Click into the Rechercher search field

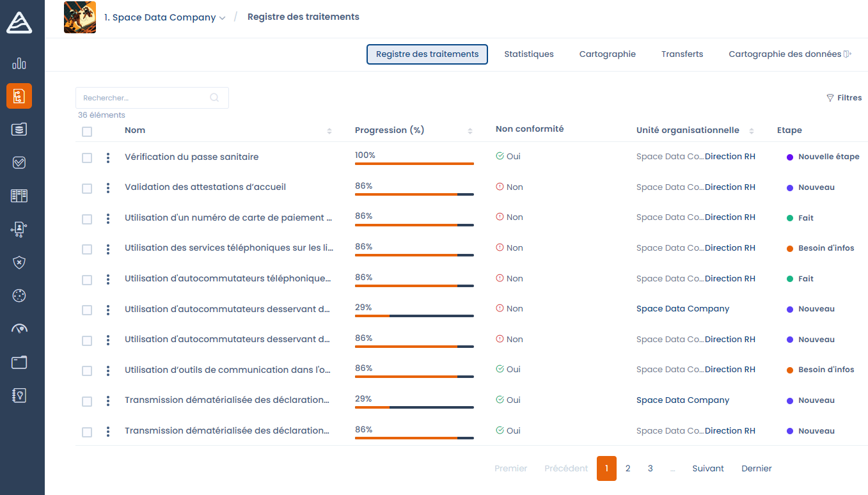(x=144, y=98)
